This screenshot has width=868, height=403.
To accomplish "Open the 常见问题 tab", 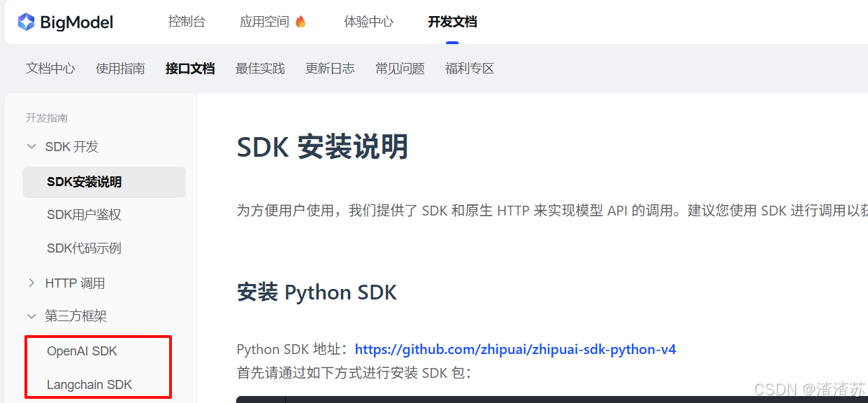I will click(400, 69).
